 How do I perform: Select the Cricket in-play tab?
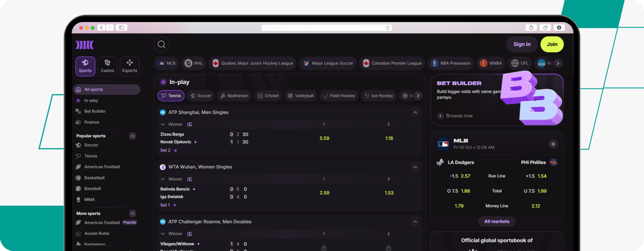pos(268,96)
